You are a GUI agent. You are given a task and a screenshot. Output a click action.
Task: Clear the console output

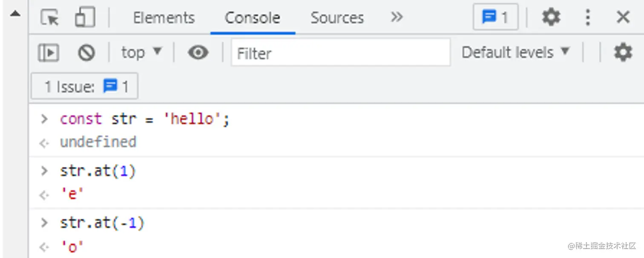point(86,53)
